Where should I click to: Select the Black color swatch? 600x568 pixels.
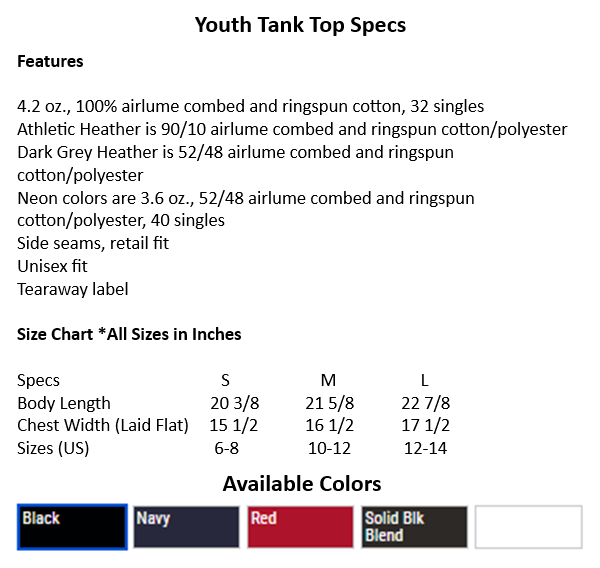(x=72, y=527)
